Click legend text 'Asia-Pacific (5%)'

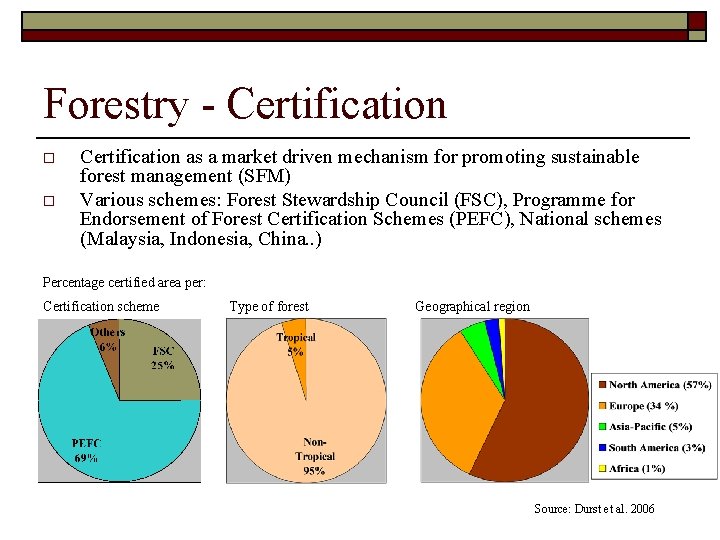(x=650, y=427)
